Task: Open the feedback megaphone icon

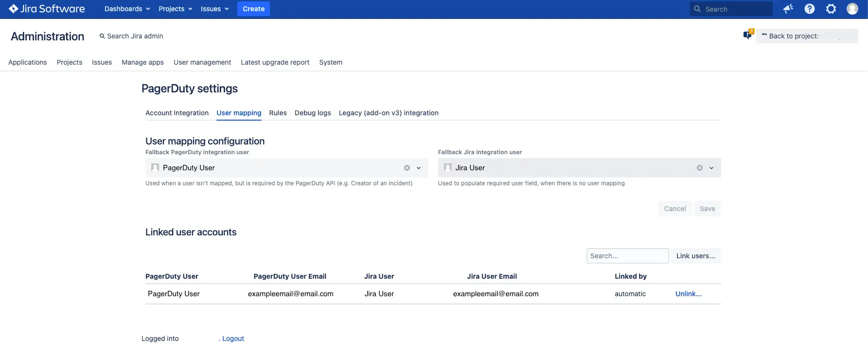Action: click(788, 9)
